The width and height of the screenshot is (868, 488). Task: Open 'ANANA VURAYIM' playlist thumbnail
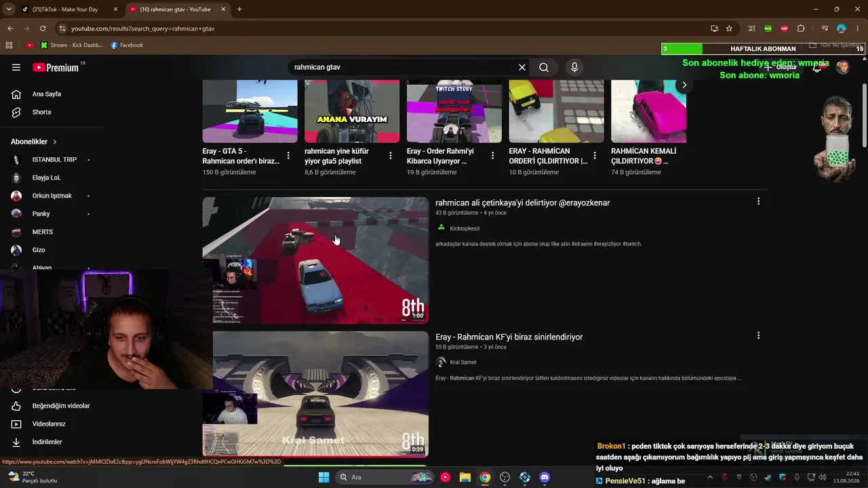[x=352, y=111]
